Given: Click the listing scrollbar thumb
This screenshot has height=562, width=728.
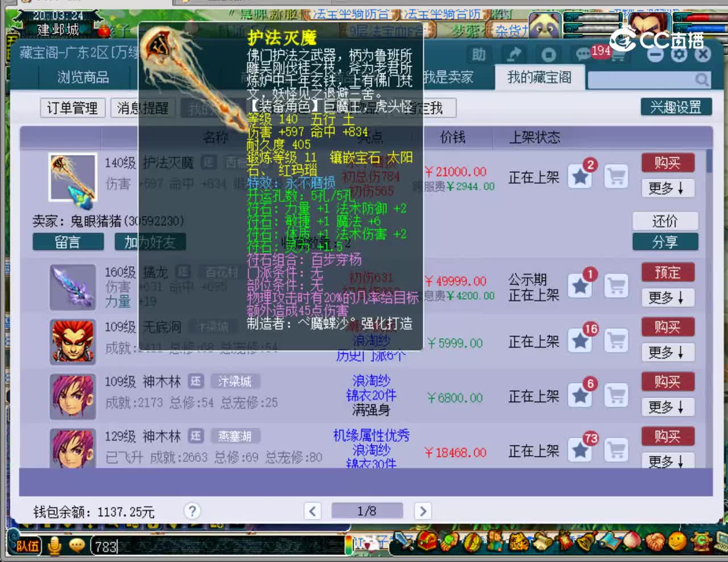Looking at the screenshot, I should (x=709, y=161).
